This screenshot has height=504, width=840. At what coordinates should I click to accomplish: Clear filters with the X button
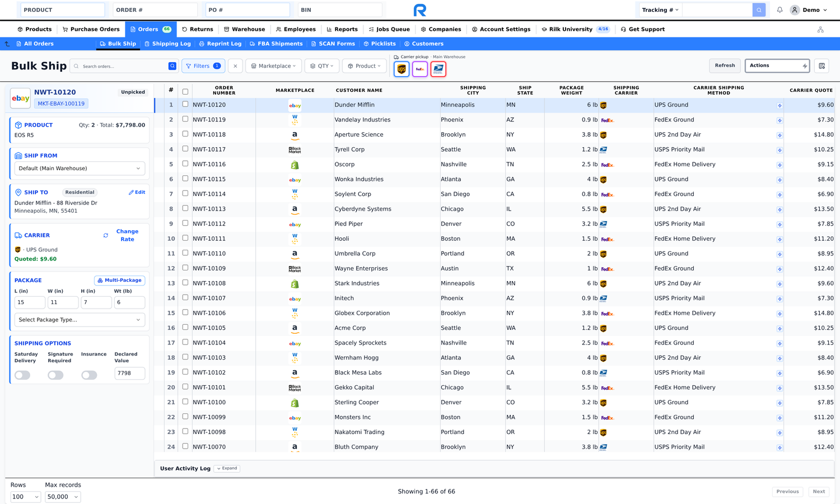pyautogui.click(x=235, y=66)
